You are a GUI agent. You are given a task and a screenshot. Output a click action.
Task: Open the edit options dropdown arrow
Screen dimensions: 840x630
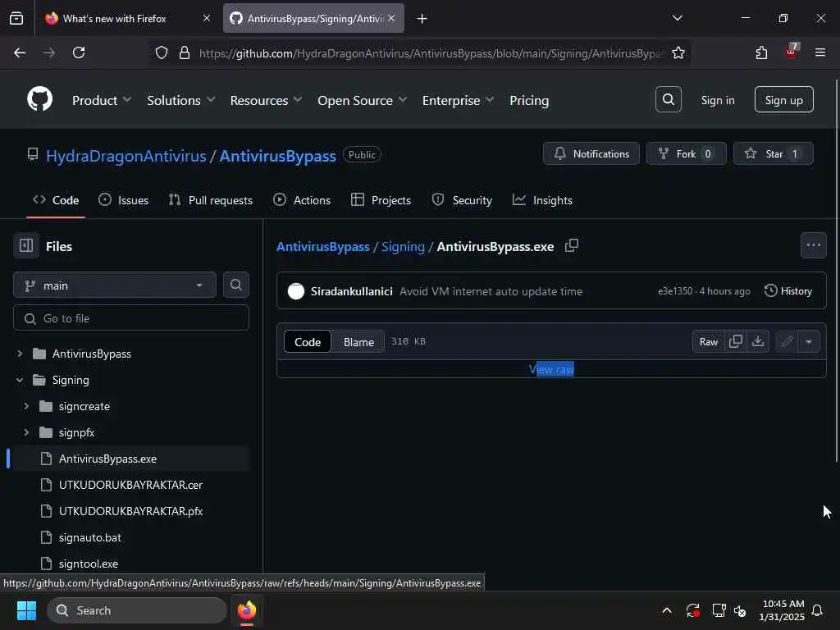tap(809, 341)
